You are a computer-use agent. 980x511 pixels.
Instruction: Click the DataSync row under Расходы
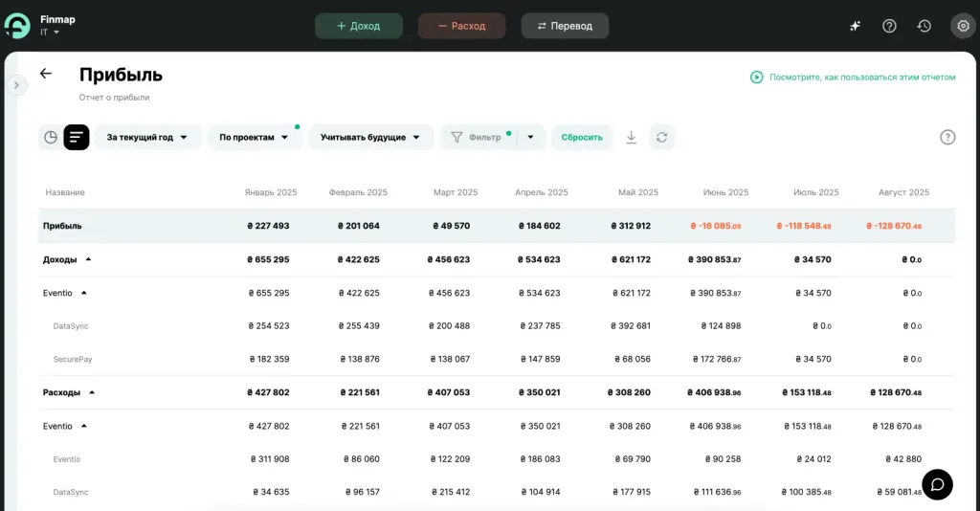tap(71, 492)
